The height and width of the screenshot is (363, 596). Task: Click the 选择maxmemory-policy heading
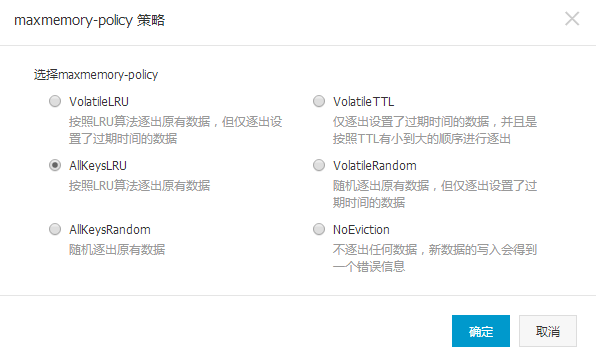(96, 75)
